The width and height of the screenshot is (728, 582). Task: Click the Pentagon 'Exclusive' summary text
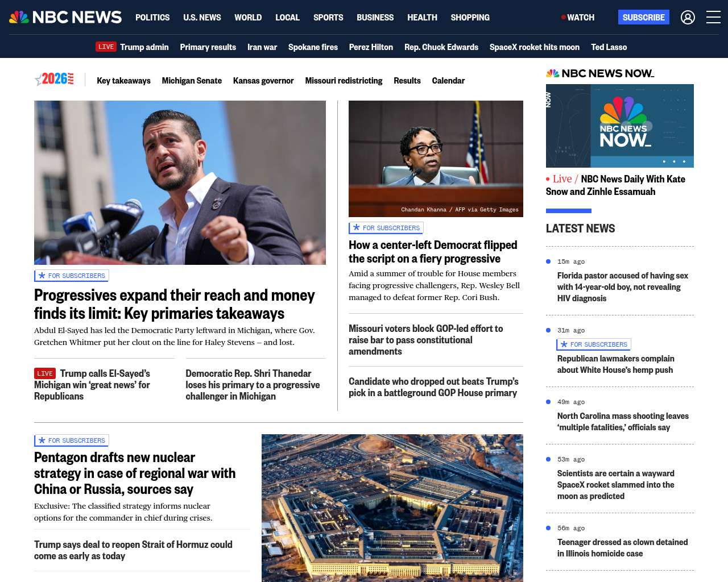tap(123, 512)
